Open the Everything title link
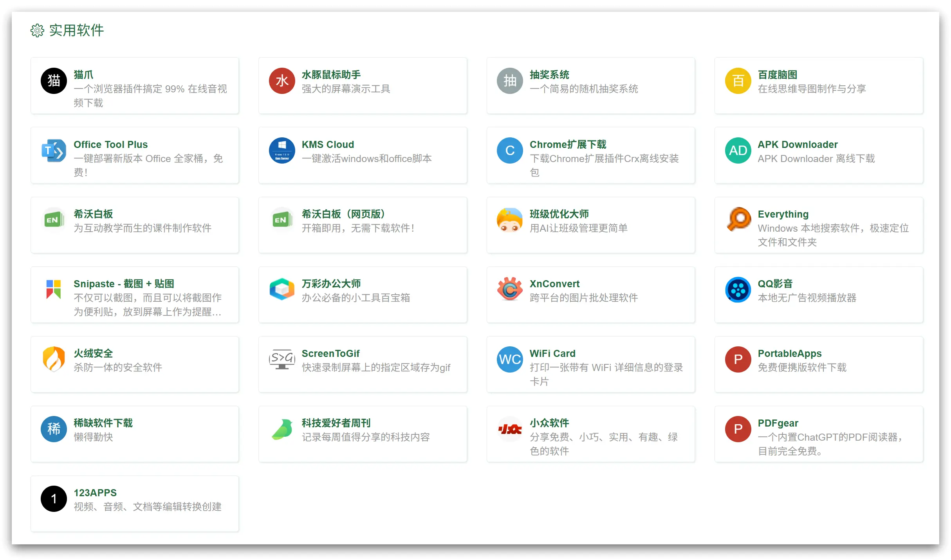 pyautogui.click(x=783, y=214)
